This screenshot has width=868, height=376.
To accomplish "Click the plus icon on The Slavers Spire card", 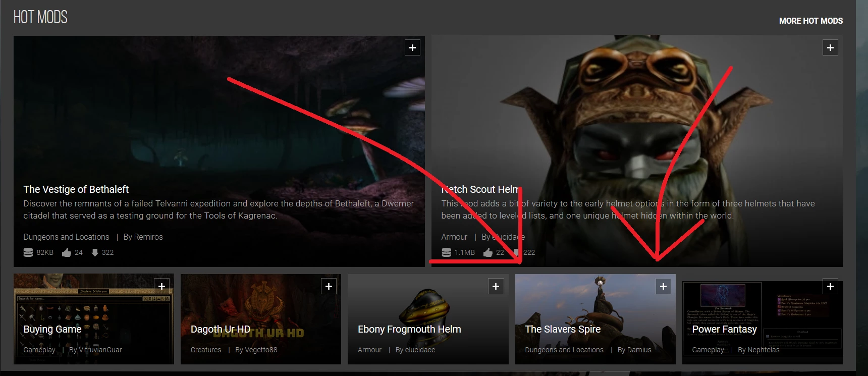I will [663, 286].
